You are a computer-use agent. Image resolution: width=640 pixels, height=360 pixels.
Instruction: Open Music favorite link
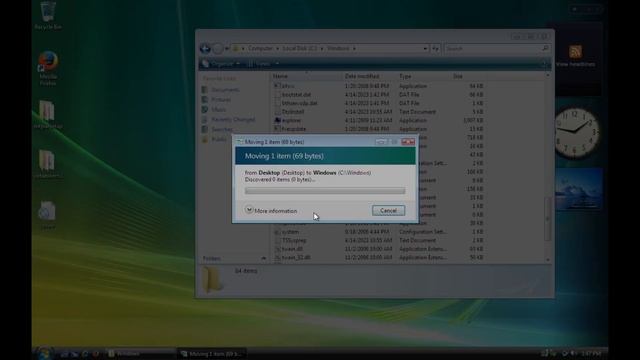(x=214, y=109)
